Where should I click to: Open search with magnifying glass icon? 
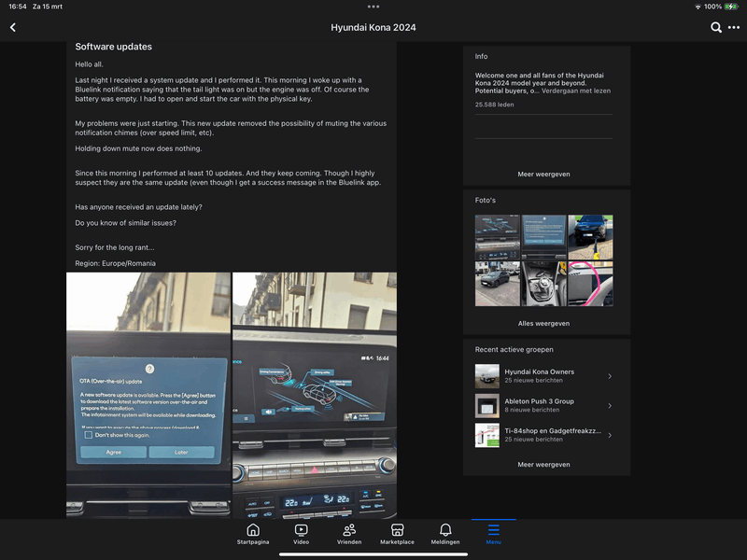pos(716,28)
